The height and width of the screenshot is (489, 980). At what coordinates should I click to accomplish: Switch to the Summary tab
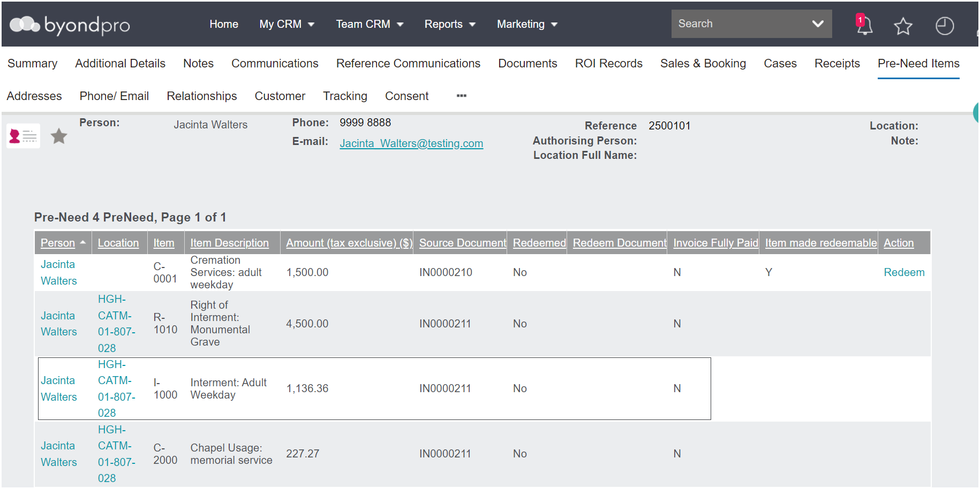coord(32,63)
